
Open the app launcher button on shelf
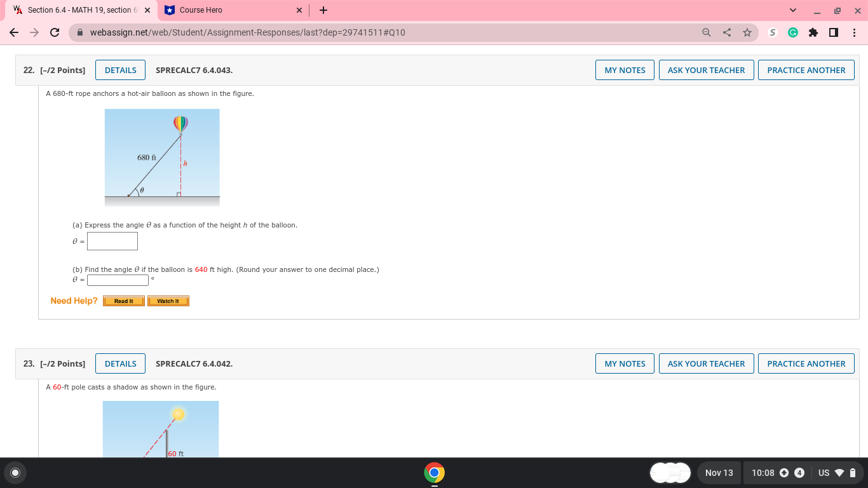tap(15, 473)
